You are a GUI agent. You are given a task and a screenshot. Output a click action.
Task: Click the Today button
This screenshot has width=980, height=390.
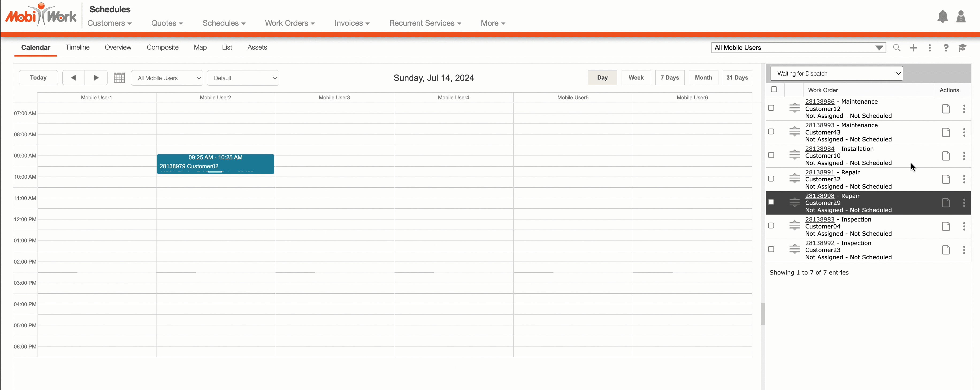[x=39, y=78]
